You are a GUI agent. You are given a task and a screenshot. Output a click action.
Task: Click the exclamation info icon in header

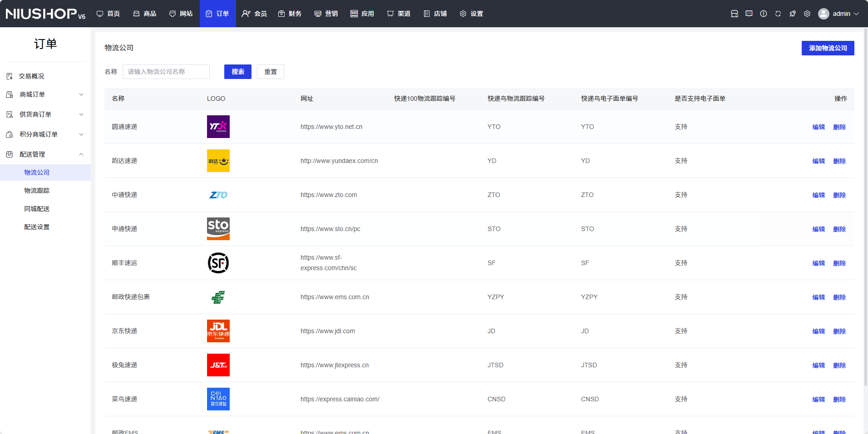764,14
